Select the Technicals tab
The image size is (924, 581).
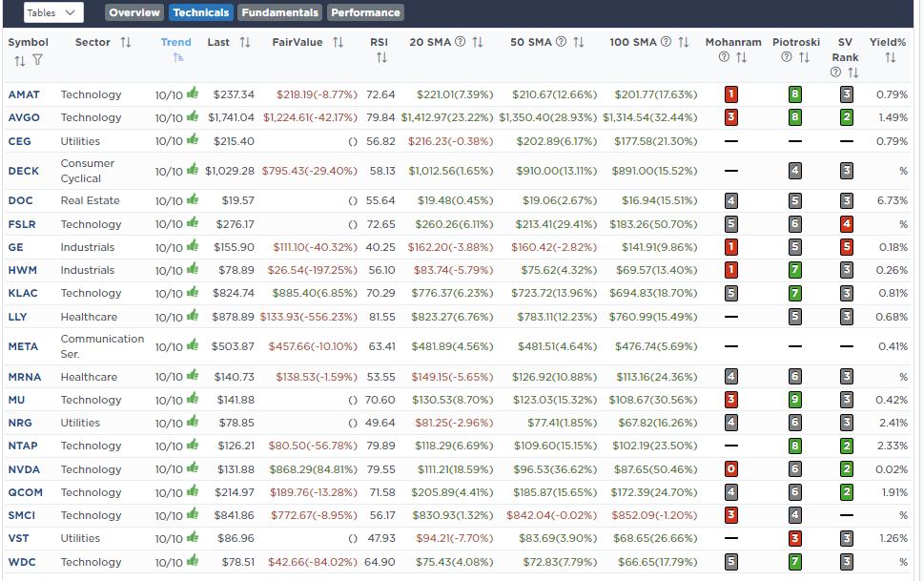tap(201, 12)
